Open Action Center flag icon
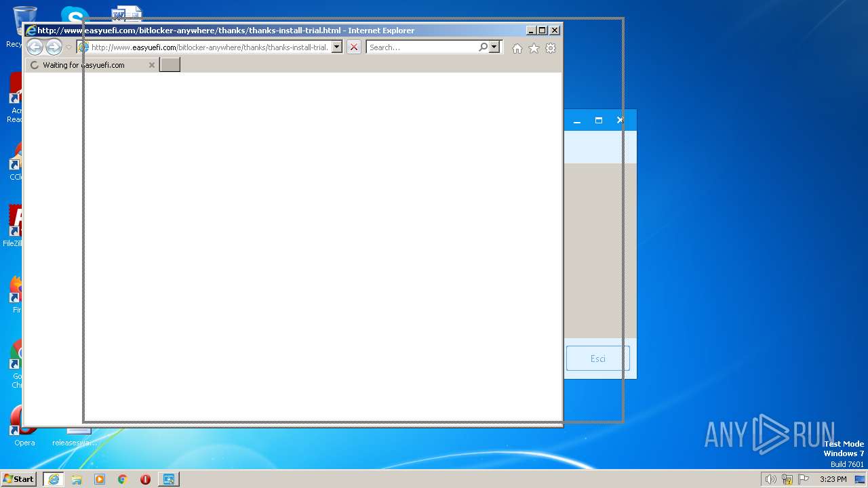Viewport: 868px width, 488px height. click(804, 479)
